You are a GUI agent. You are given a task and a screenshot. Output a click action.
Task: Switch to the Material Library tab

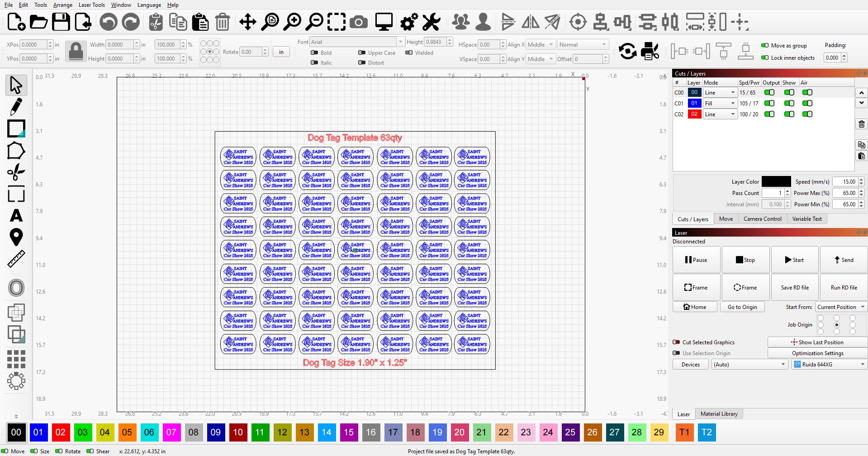(x=719, y=414)
